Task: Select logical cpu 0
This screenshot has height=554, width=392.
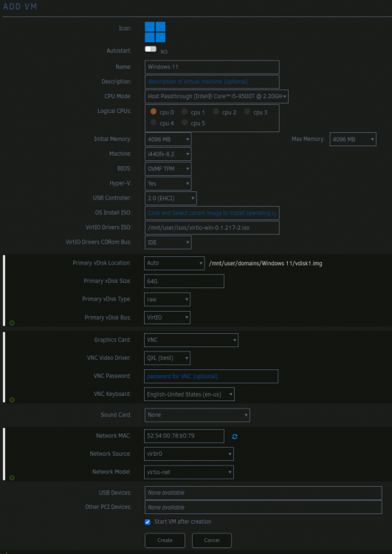Action: tap(154, 112)
